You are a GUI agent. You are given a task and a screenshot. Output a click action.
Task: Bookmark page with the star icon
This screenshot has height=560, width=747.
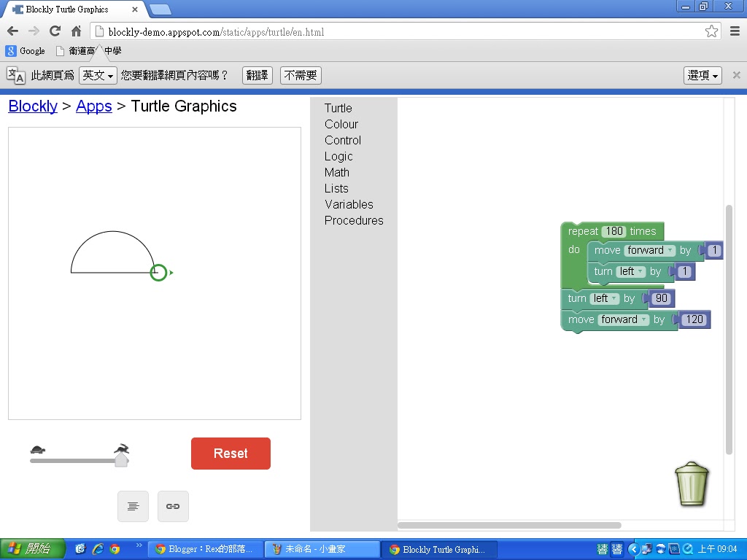711,31
